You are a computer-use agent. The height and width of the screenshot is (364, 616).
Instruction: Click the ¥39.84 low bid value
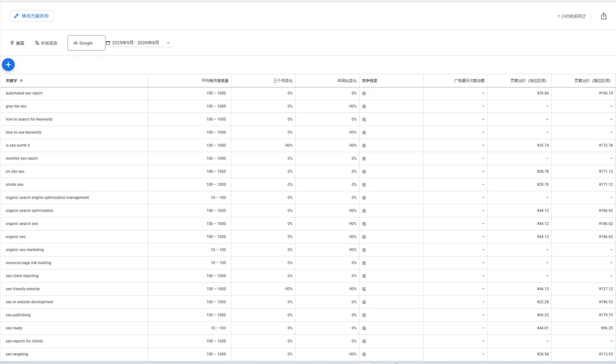click(543, 93)
